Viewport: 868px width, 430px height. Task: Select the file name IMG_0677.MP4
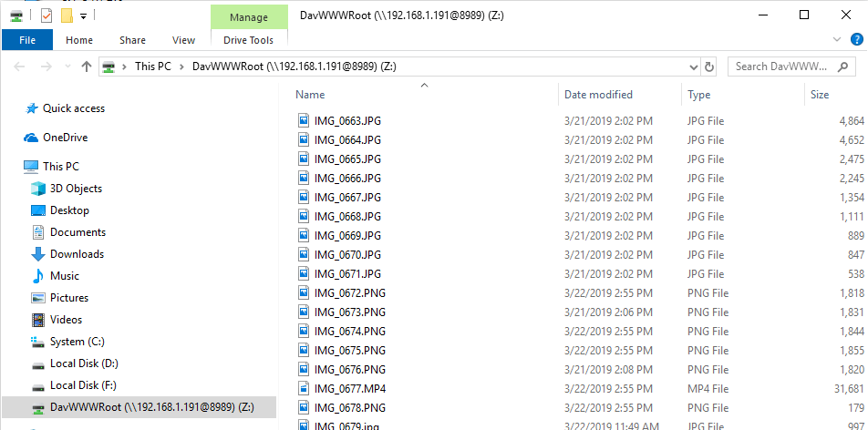tap(350, 388)
